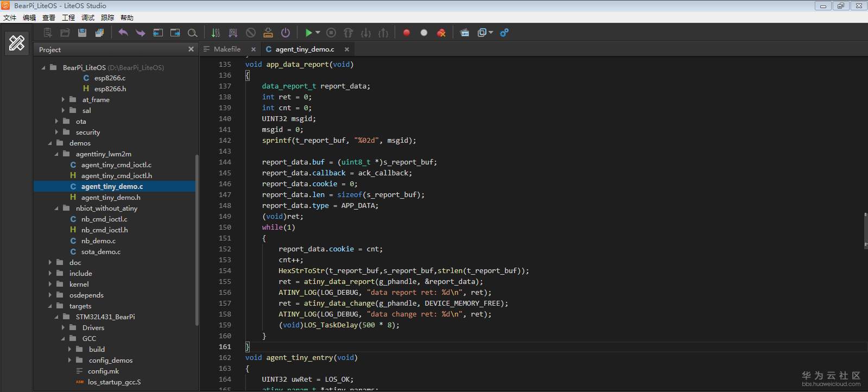Switch to the Makefile tab
Image resolution: width=868 pixels, height=392 pixels.
click(x=227, y=49)
